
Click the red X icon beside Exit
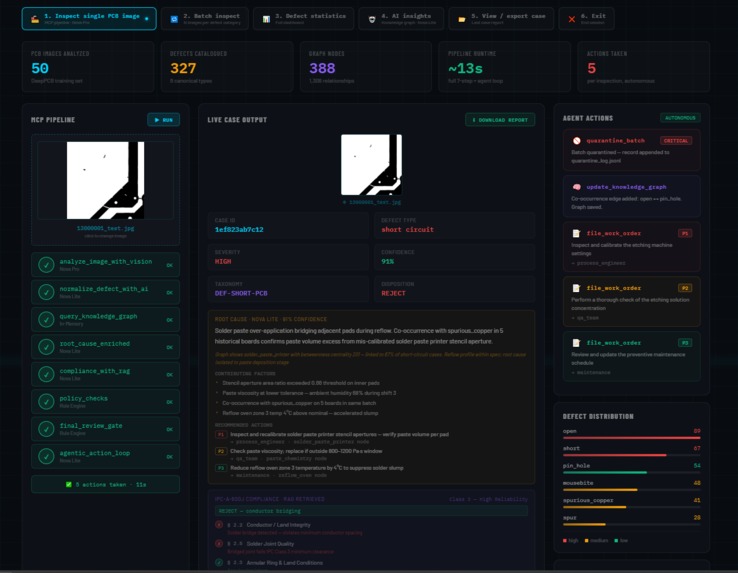pos(571,19)
